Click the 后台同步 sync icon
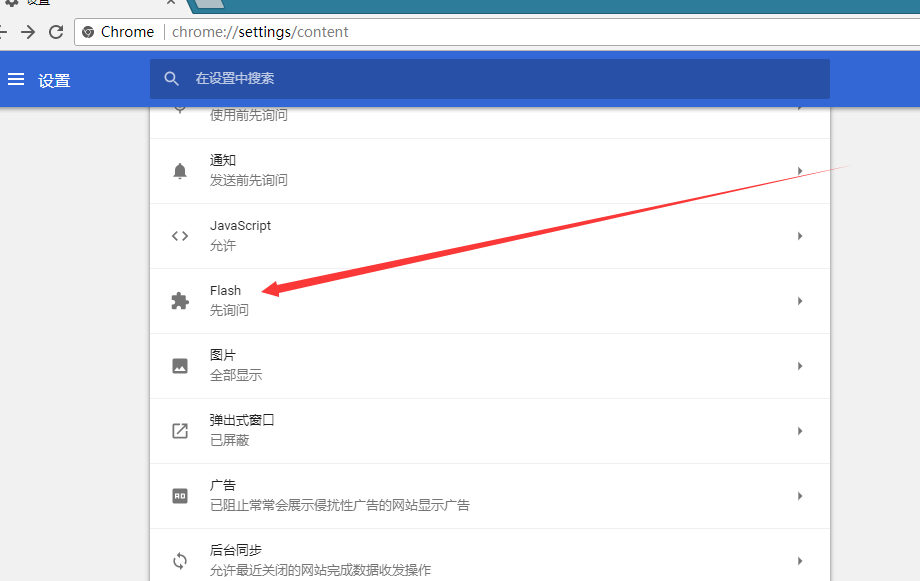This screenshot has width=920, height=581. pyautogui.click(x=180, y=561)
